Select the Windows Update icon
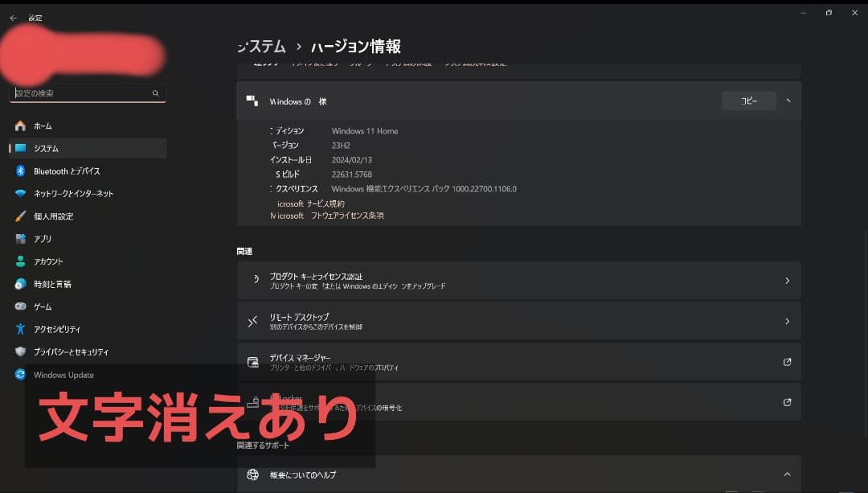 pyautogui.click(x=19, y=374)
